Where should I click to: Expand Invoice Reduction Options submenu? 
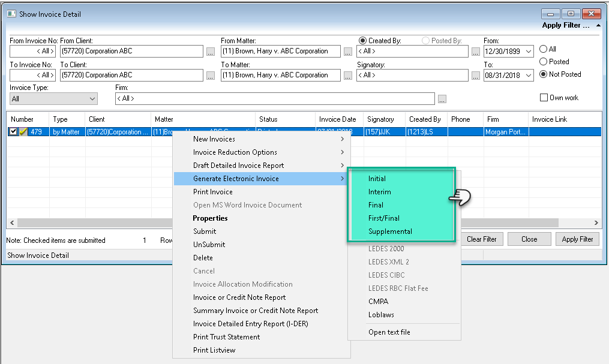point(262,152)
